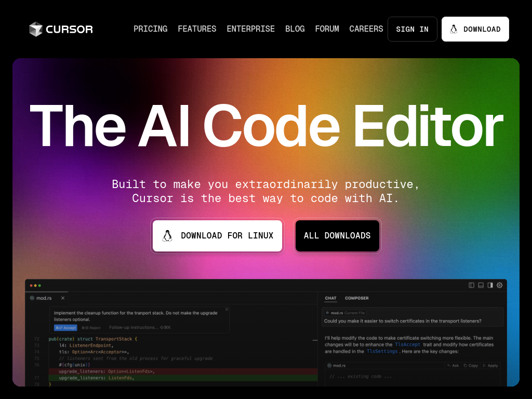Click the '// ... existing code ...' comment
This screenshot has height=399, width=532.
pyautogui.click(x=361, y=376)
